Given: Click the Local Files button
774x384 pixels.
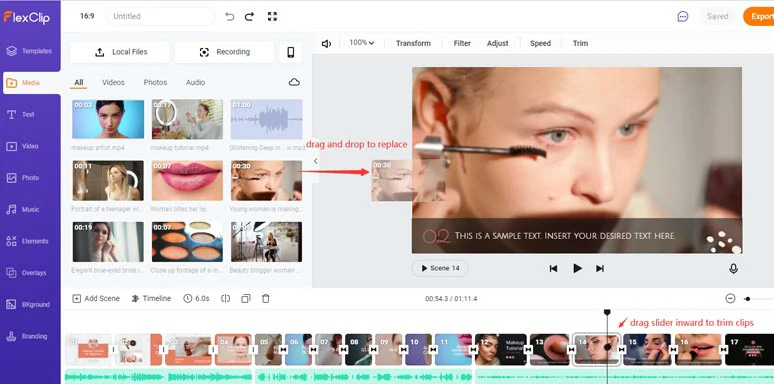Looking at the screenshot, I should tap(120, 52).
